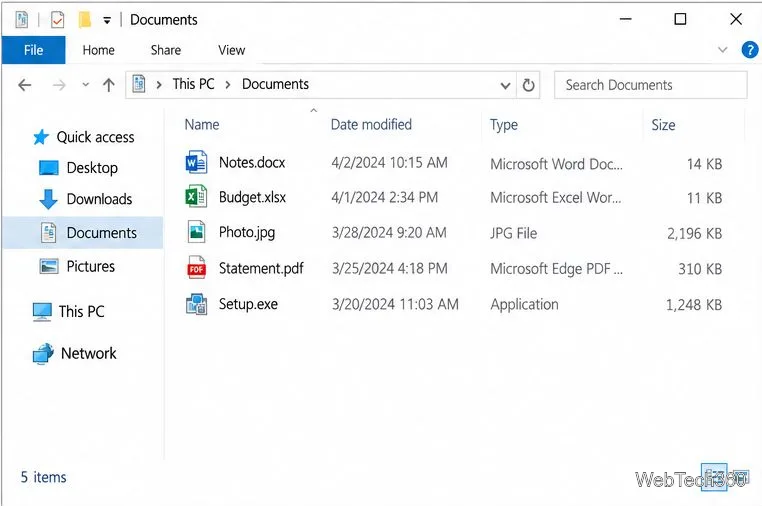Sort by the Type column header
Screen dimensions: 762x506
click(x=503, y=125)
